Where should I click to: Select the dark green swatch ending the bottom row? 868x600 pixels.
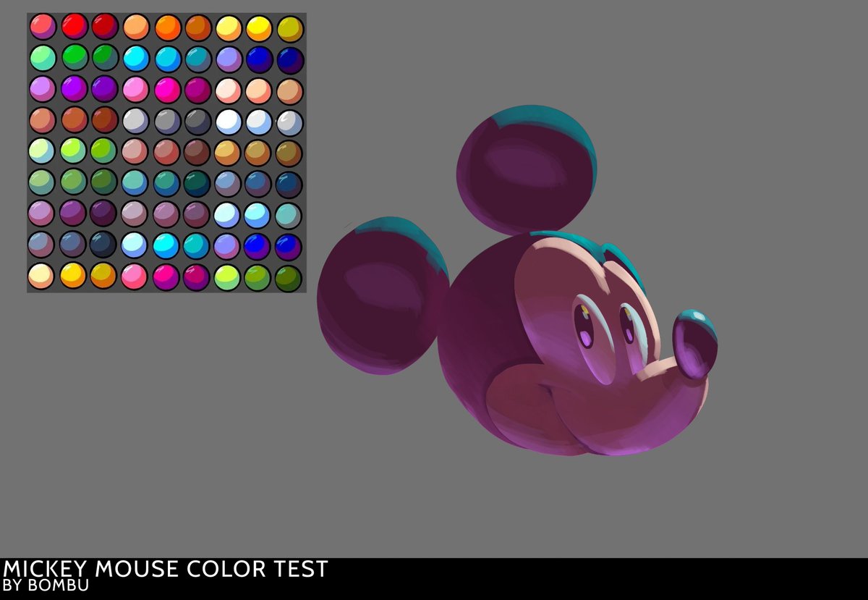[289, 278]
